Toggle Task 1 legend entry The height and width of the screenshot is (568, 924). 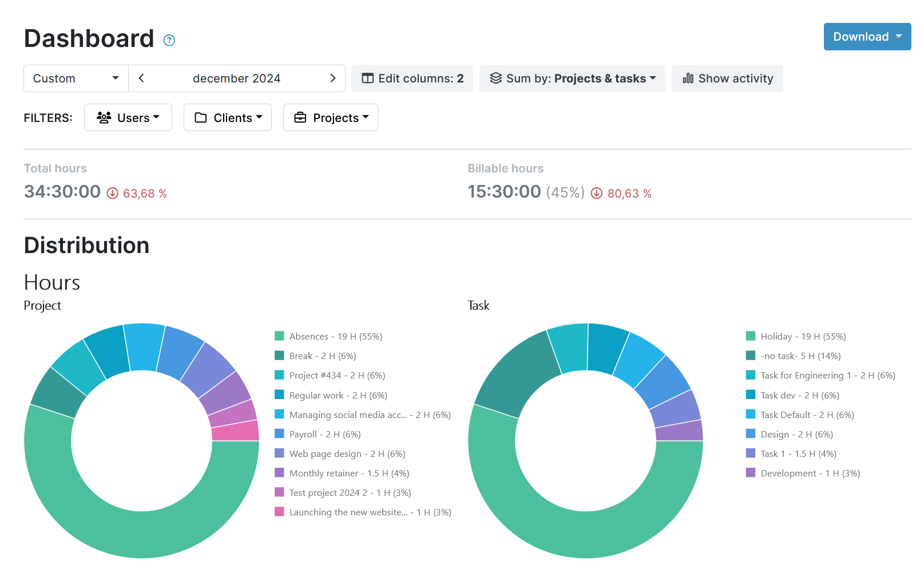pyautogui.click(x=792, y=453)
